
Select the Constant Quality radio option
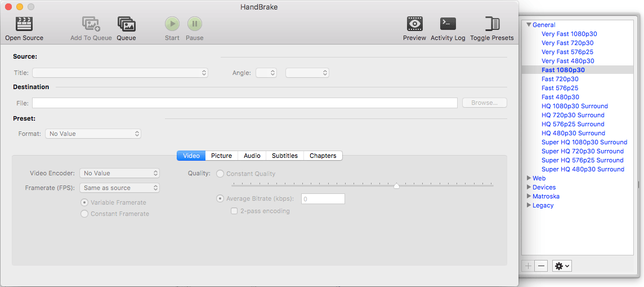pos(220,174)
